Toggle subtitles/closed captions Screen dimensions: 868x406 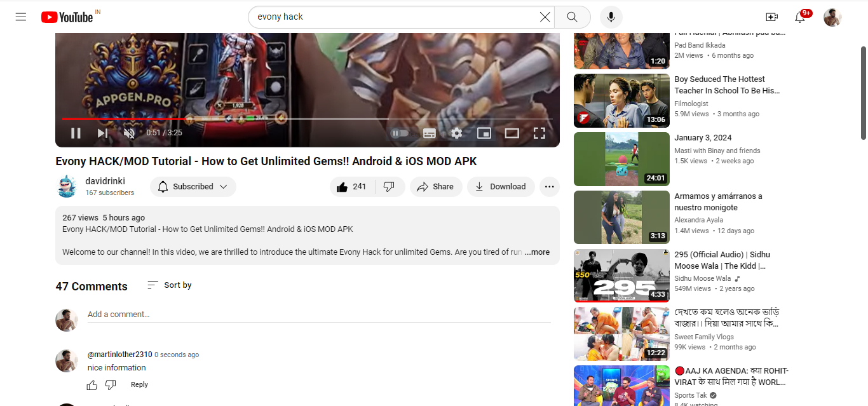point(429,133)
